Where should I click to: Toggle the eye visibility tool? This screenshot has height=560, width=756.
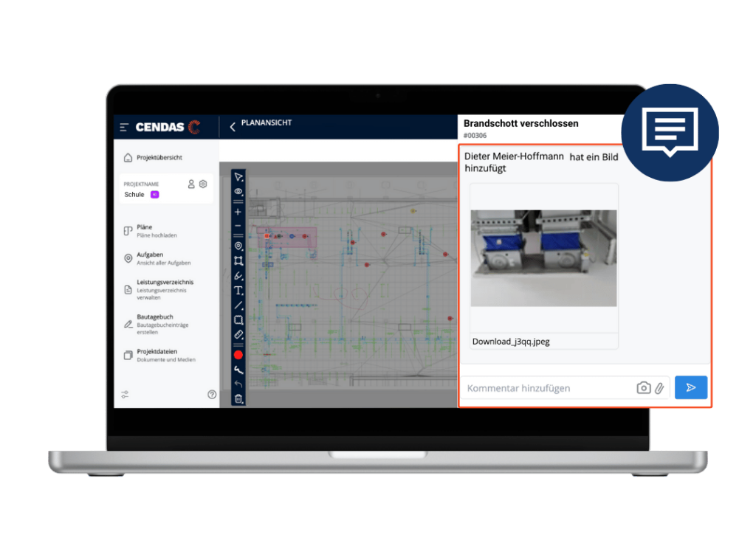[238, 192]
